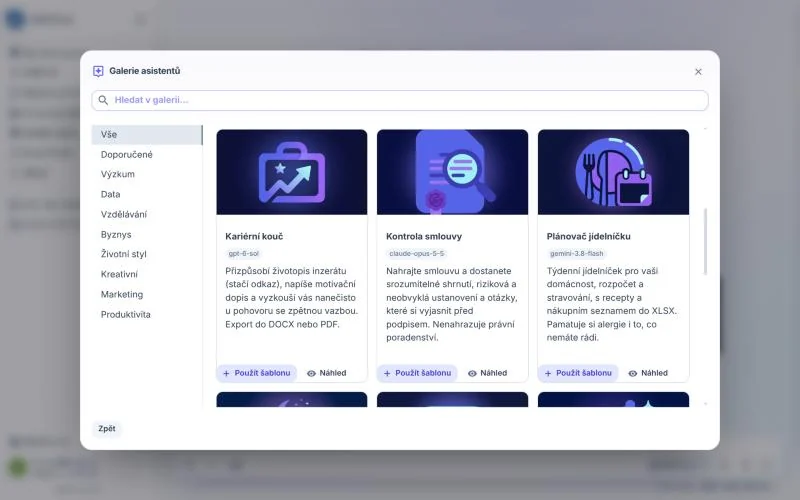
Task: Click the search magnifier icon
Action: click(x=103, y=100)
